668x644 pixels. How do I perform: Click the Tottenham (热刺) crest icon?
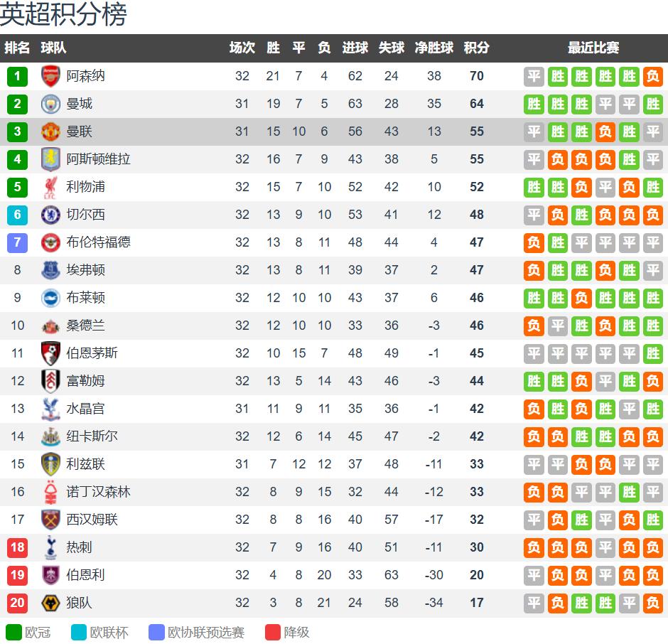[x=51, y=547]
